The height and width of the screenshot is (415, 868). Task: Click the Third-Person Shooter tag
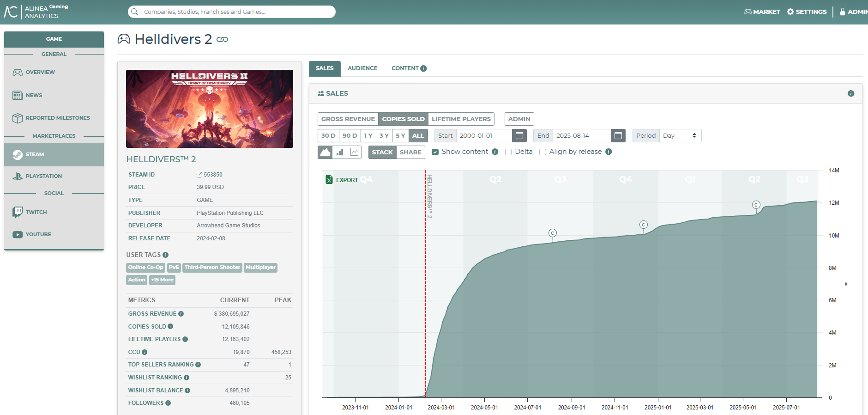click(212, 267)
